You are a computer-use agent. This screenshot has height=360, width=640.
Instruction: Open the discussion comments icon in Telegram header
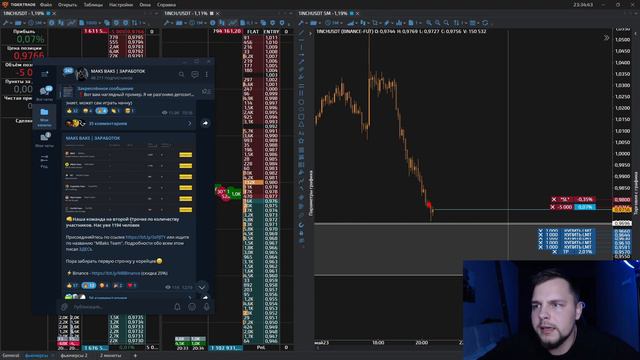pos(195,74)
